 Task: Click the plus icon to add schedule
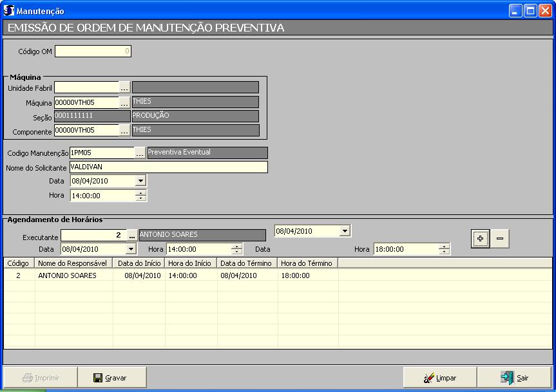[479, 238]
